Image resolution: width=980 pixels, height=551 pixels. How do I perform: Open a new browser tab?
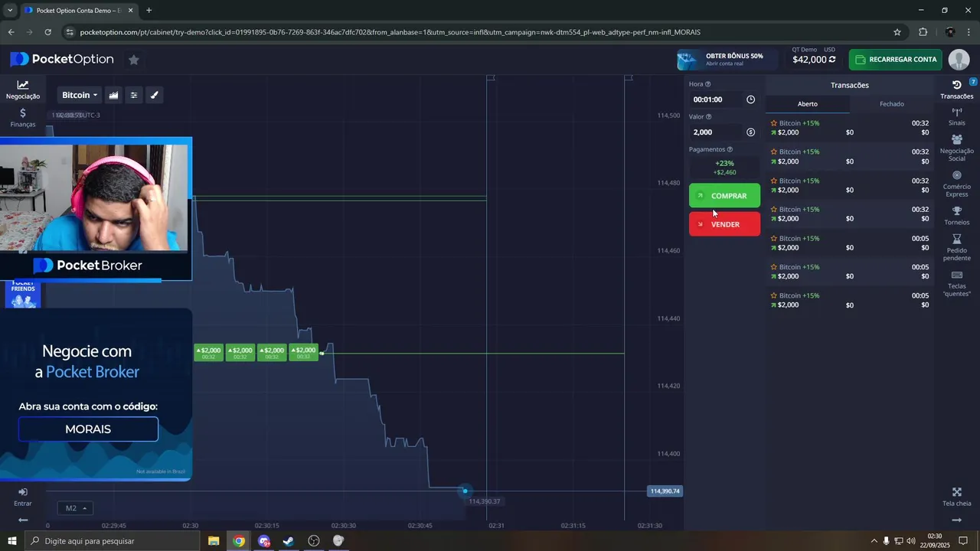[x=149, y=11]
